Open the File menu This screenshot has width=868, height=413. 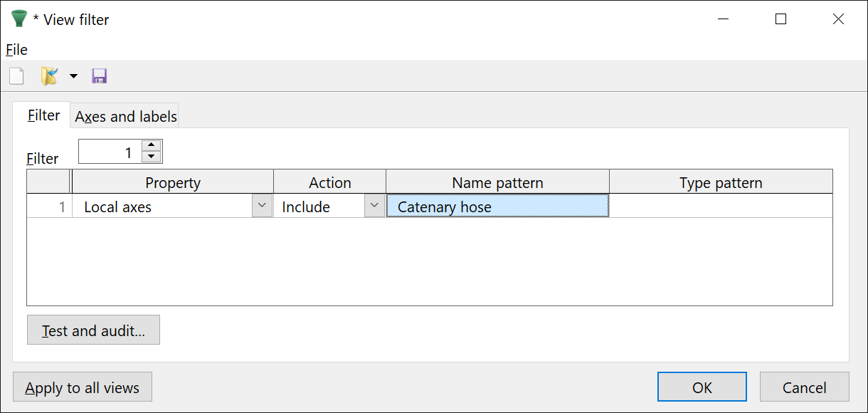point(16,50)
